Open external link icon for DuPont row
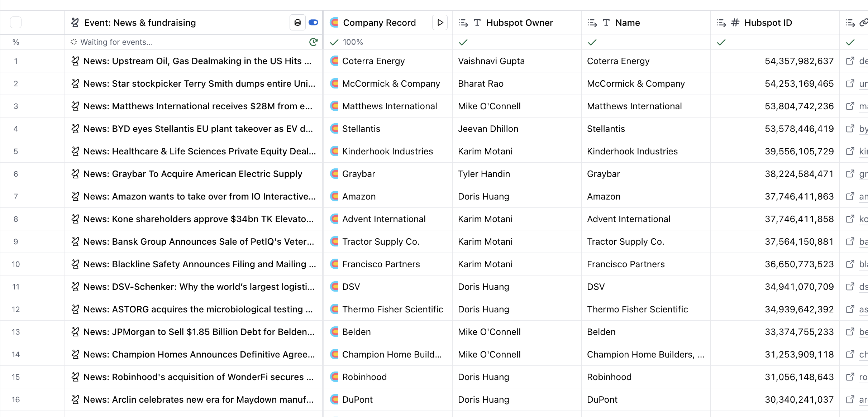 click(x=850, y=399)
